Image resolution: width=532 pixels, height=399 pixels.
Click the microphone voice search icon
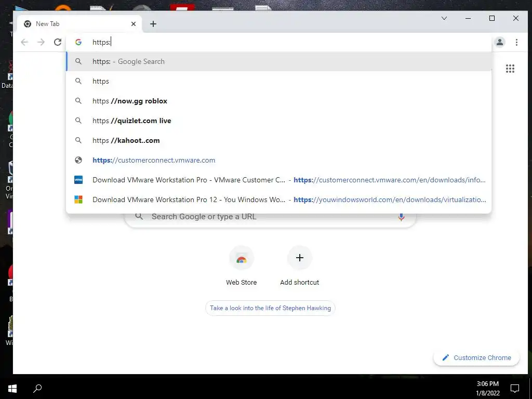click(401, 217)
